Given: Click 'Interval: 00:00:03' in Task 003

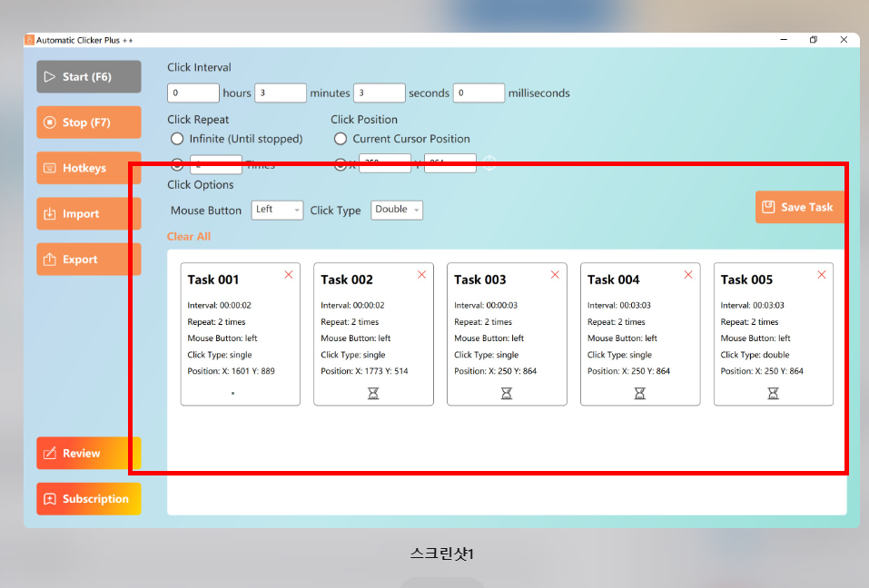Looking at the screenshot, I should click(x=486, y=305).
